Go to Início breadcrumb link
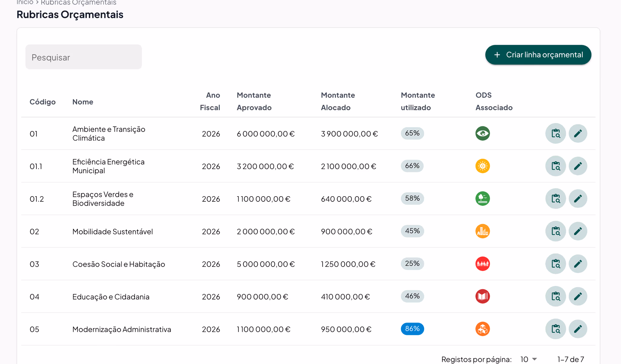This screenshot has width=621, height=364. point(25,2)
